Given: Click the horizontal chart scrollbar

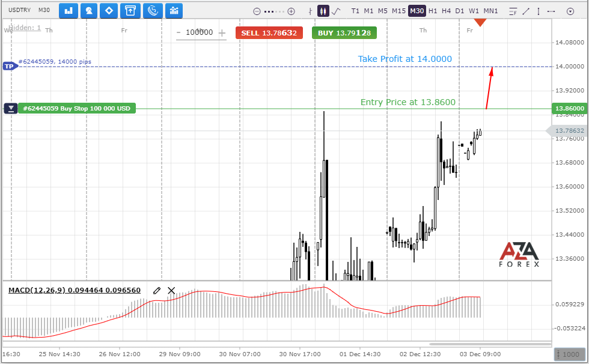Looking at the screenshot, I should coord(490,344).
